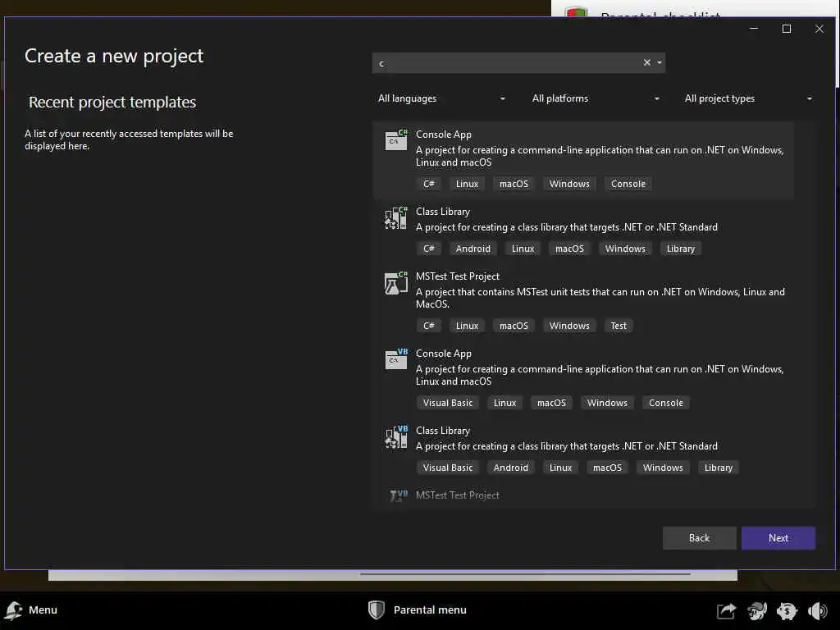
Task: Open the search history dropdown arrow
Action: (660, 62)
